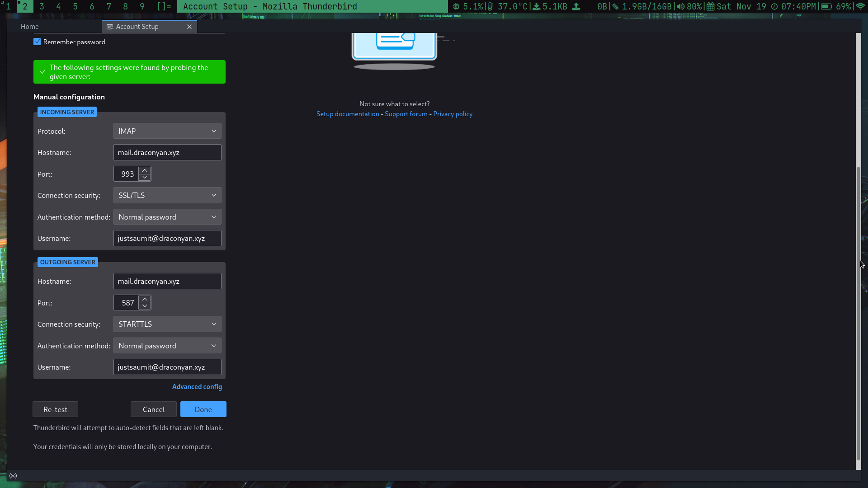Viewport: 868px width, 488px height.
Task: Decrease the incoming port with the down arrow
Action: point(145,177)
